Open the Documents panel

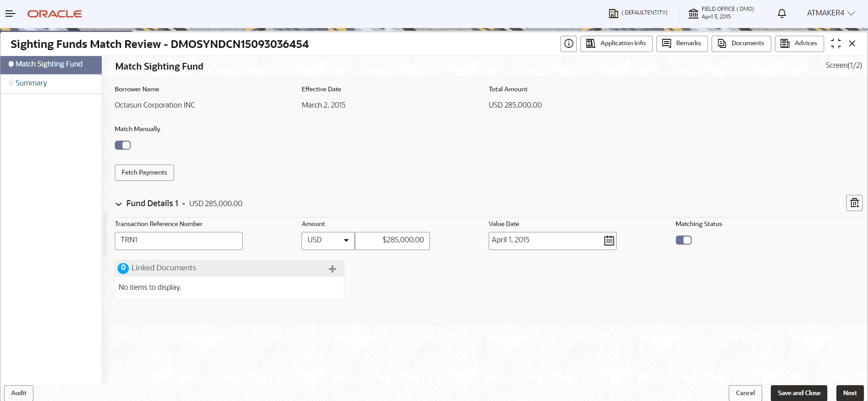(x=741, y=43)
